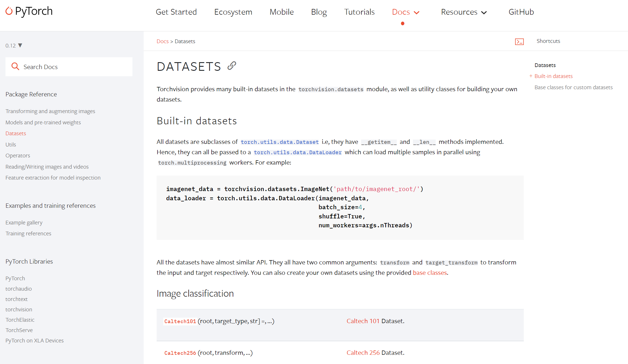The width and height of the screenshot is (628, 364).
Task: Click the torch.utils.data.Dataset code link
Action: point(280,142)
